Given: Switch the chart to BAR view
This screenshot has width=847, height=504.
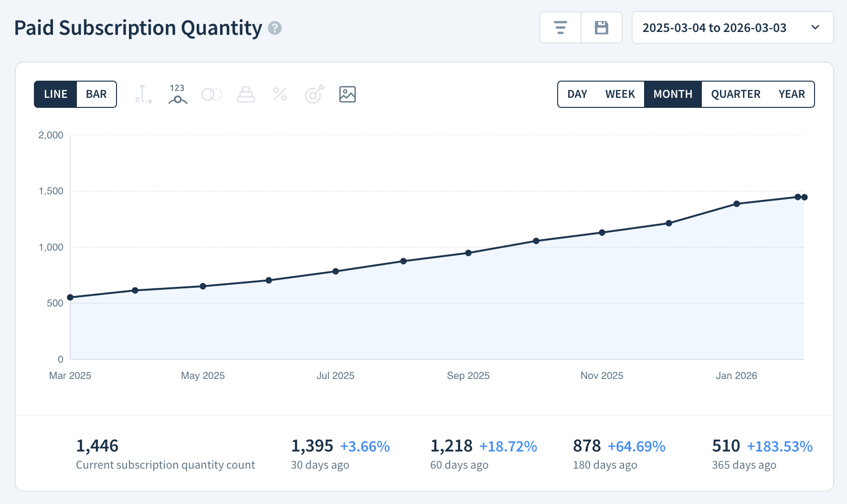Looking at the screenshot, I should coord(95,94).
